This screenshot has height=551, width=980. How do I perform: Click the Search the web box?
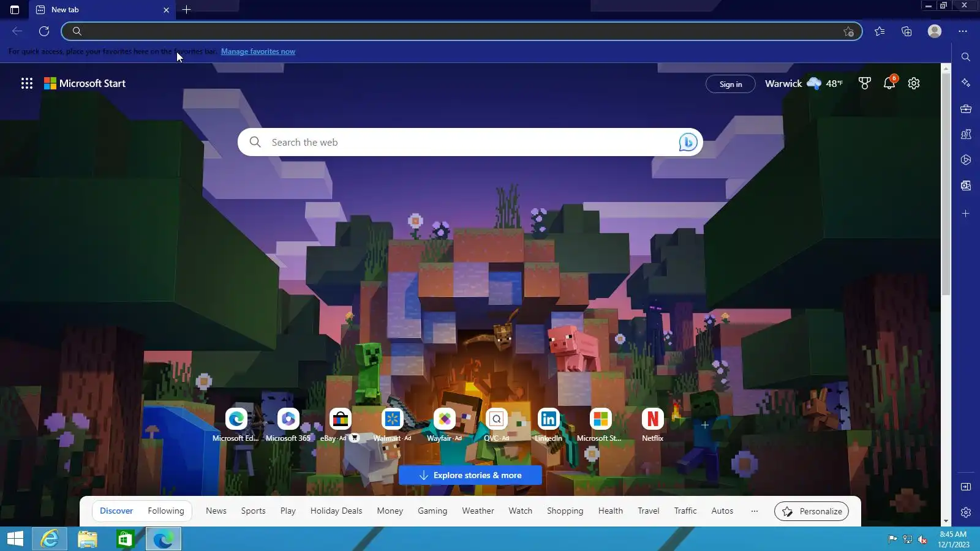[470, 142]
